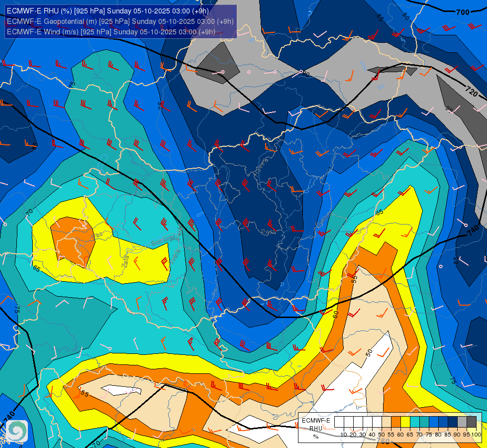This screenshot has height=448, width=487.
Task: Click the RHU label in the legend
Action: [316, 429]
